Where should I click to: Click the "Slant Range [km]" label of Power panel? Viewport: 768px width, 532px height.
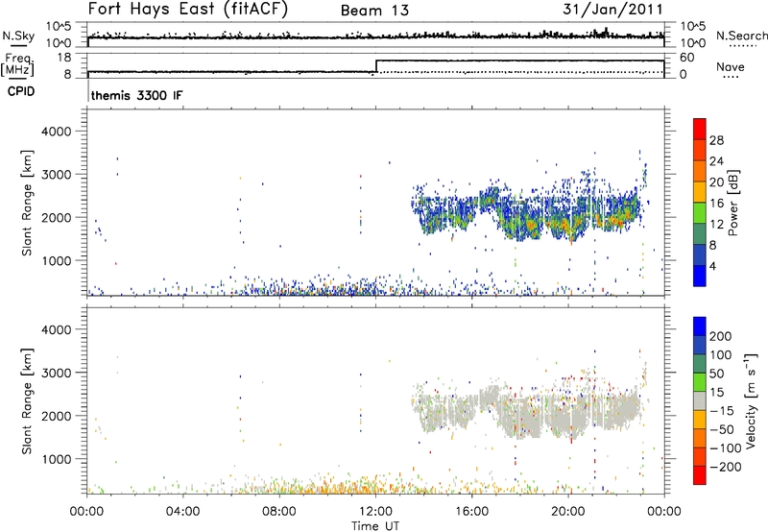[27, 203]
